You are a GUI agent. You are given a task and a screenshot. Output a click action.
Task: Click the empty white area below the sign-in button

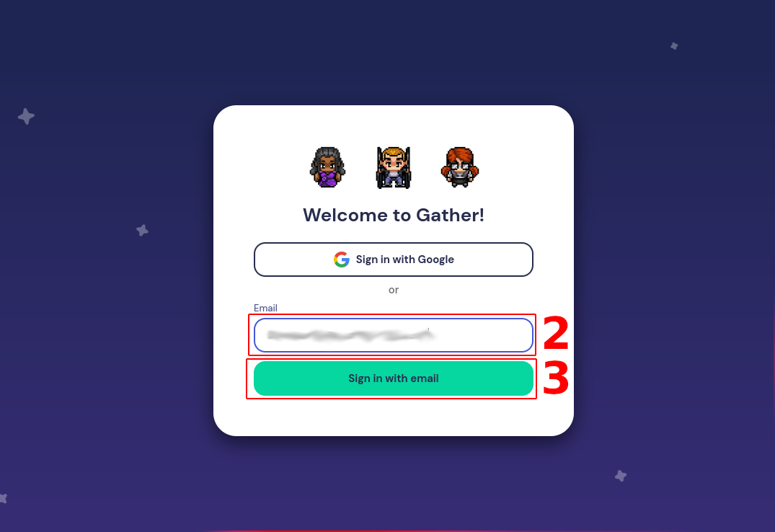click(x=394, y=417)
